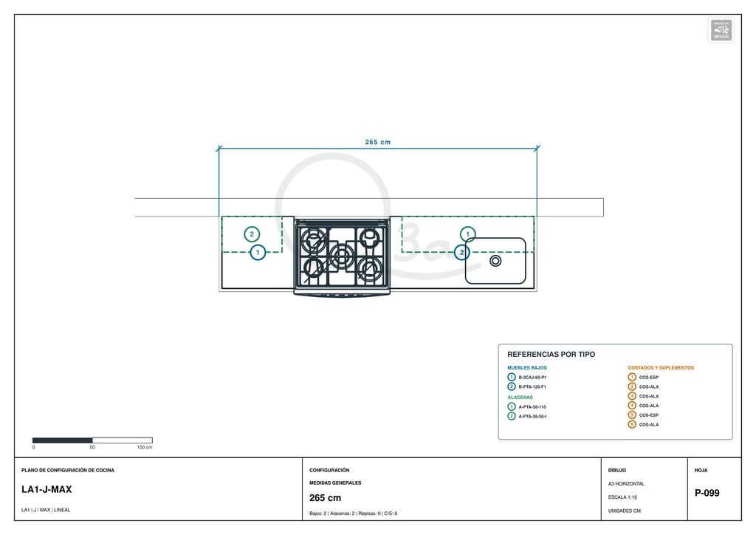756x535 pixels.
Task: Click the rounded sink basin outline
Action: tap(495, 261)
